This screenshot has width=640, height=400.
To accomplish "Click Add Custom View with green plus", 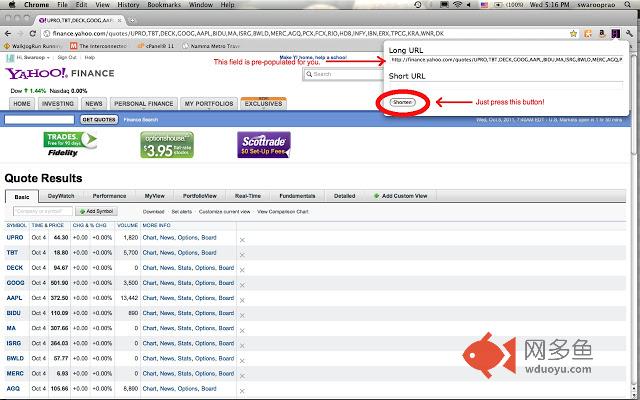I will coord(400,196).
